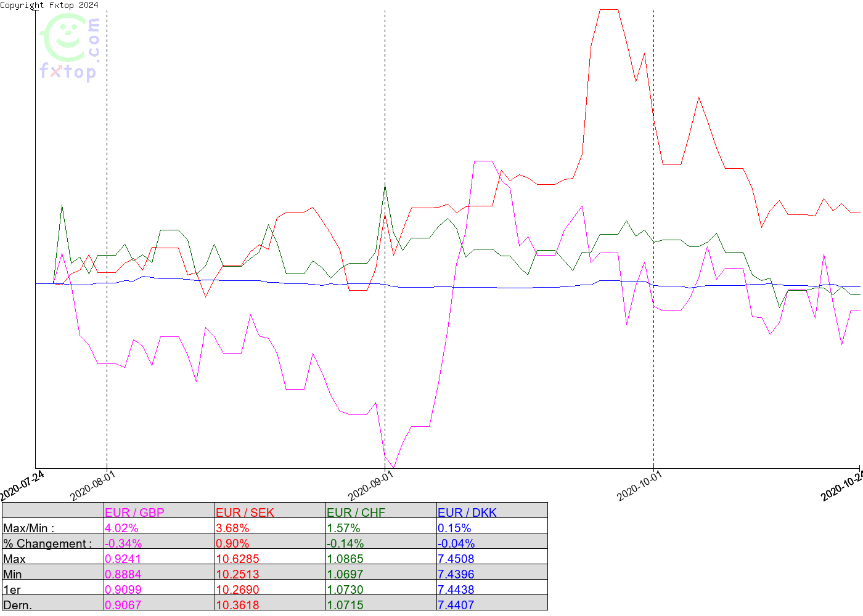Click the 4.02% EUR/GBP Max/Min value
The height and width of the screenshot is (616, 863).
pos(121,528)
